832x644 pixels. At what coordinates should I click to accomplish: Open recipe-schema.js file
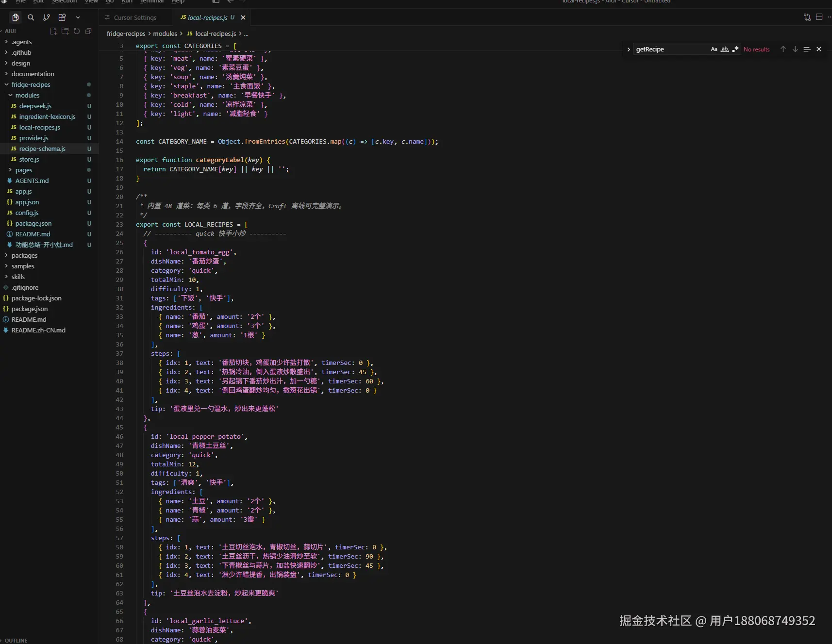tap(42, 149)
